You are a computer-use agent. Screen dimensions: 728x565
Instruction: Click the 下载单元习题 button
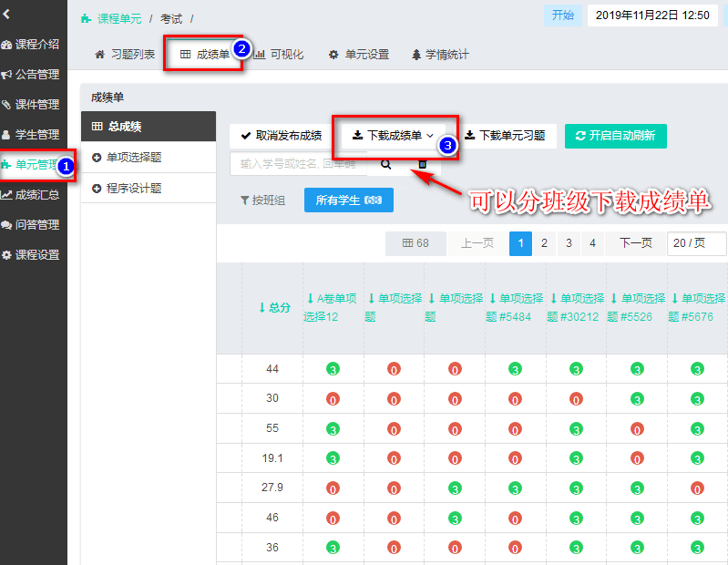click(505, 136)
